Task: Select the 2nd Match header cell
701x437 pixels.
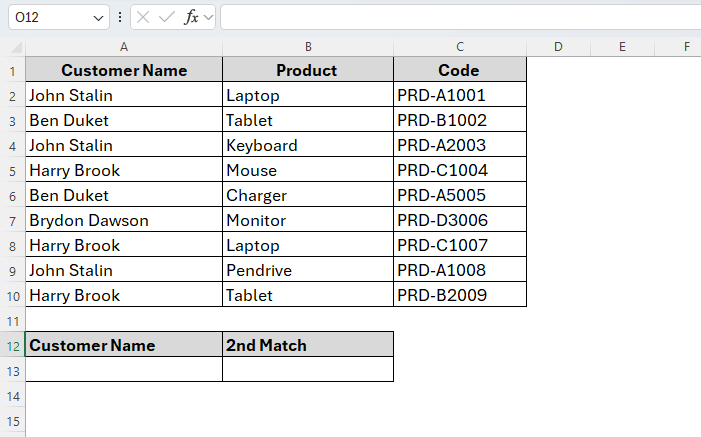Action: coord(308,346)
